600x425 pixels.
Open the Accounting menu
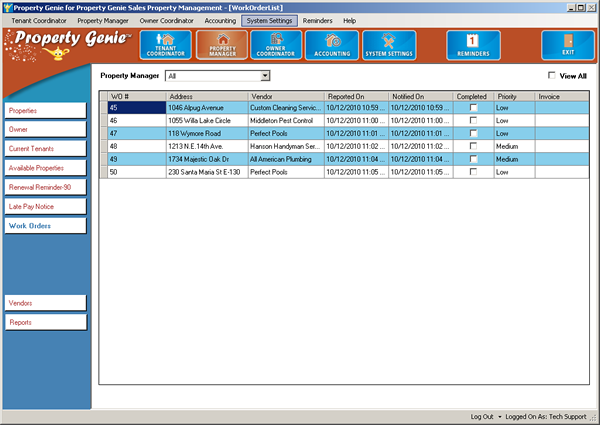tap(220, 21)
